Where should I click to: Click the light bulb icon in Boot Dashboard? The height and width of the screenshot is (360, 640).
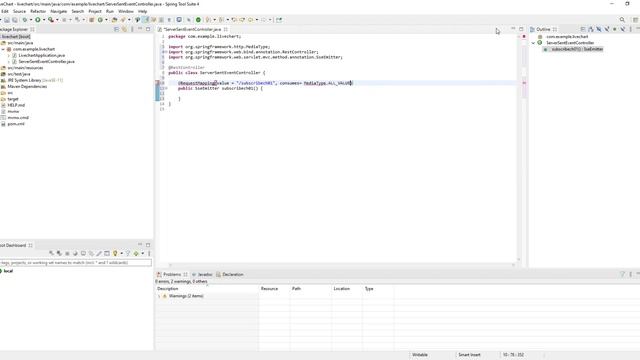click(115, 253)
